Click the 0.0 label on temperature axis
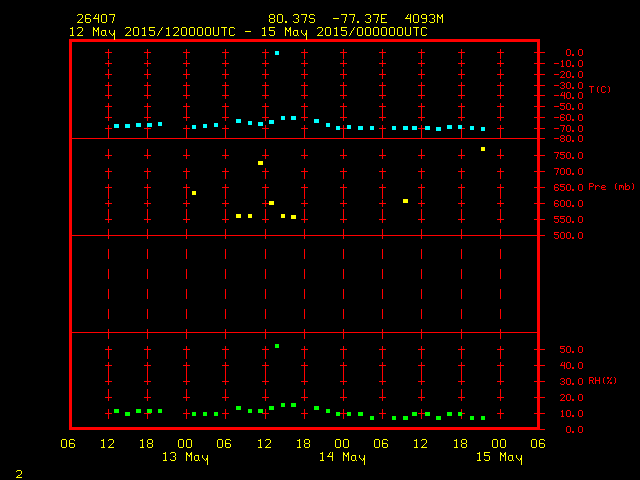 (x=574, y=53)
